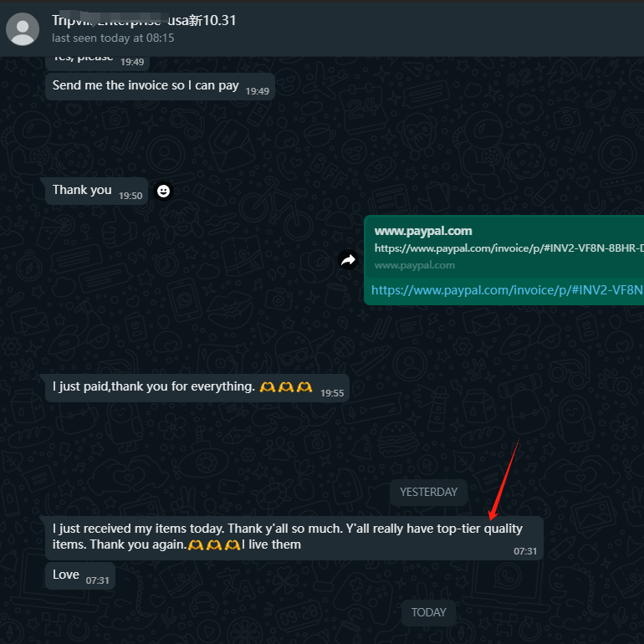Select the 'I just paid' message bubble
644x644 pixels.
pos(197,388)
